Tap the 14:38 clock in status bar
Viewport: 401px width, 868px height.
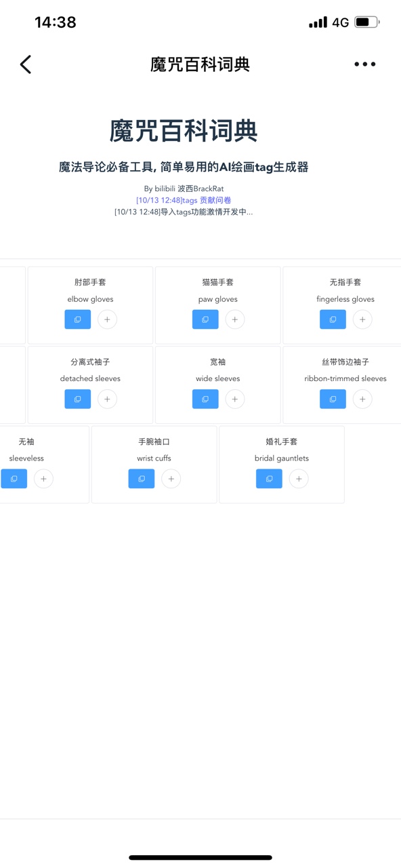click(56, 22)
